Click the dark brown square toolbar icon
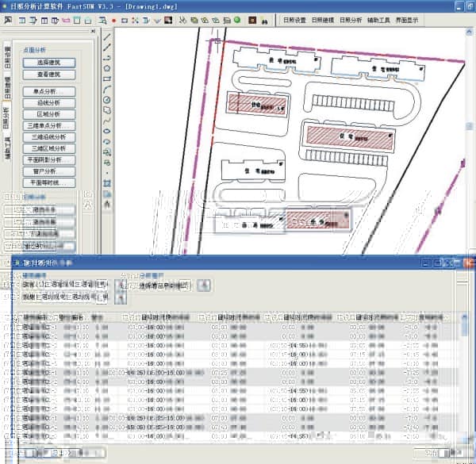Image resolution: width=476 pixels, height=464 pixels. 252,20
